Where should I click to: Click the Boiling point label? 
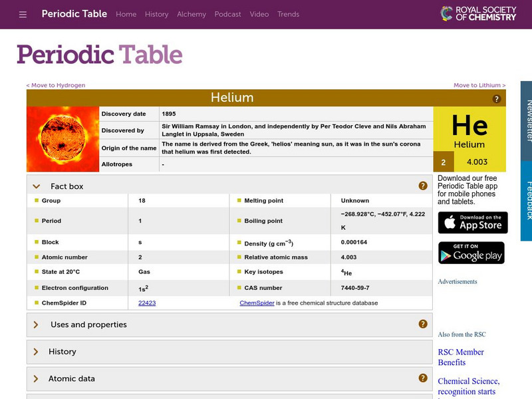pos(263,221)
